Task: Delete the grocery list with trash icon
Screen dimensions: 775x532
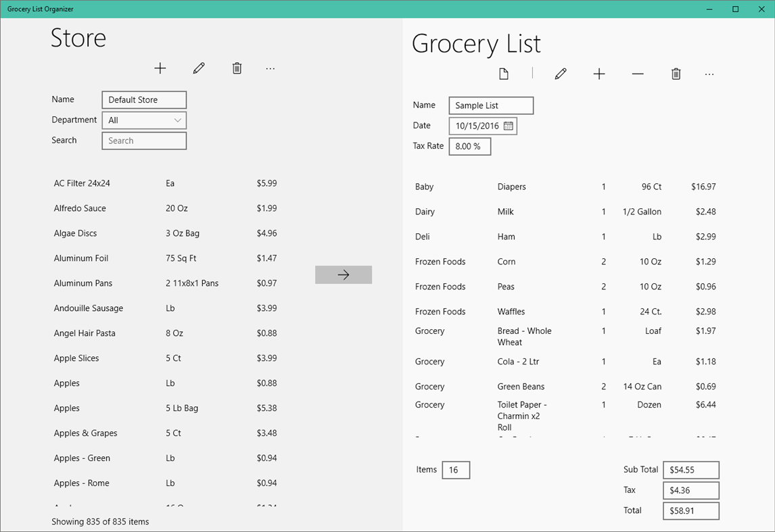Action: coord(676,74)
